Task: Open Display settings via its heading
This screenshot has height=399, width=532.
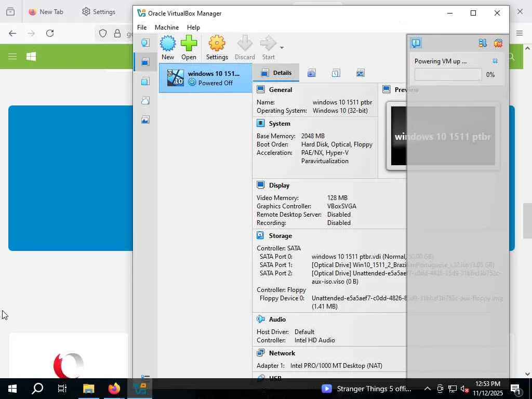Action: tap(279, 185)
